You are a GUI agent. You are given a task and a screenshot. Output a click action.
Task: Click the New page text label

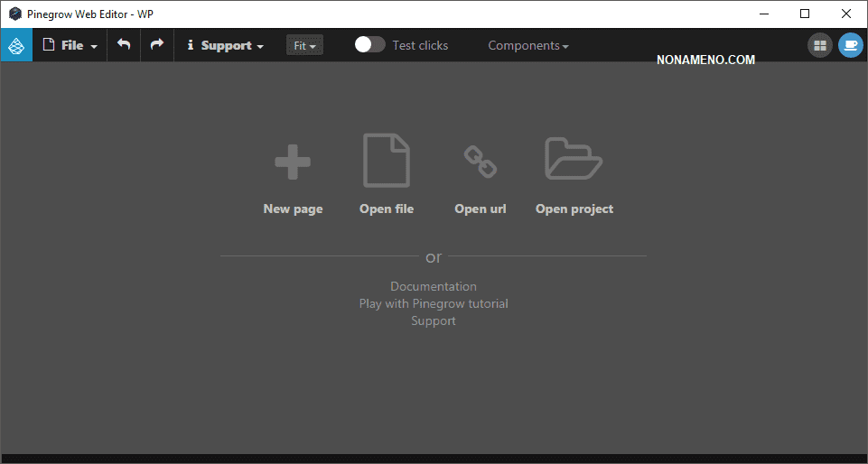coord(293,209)
